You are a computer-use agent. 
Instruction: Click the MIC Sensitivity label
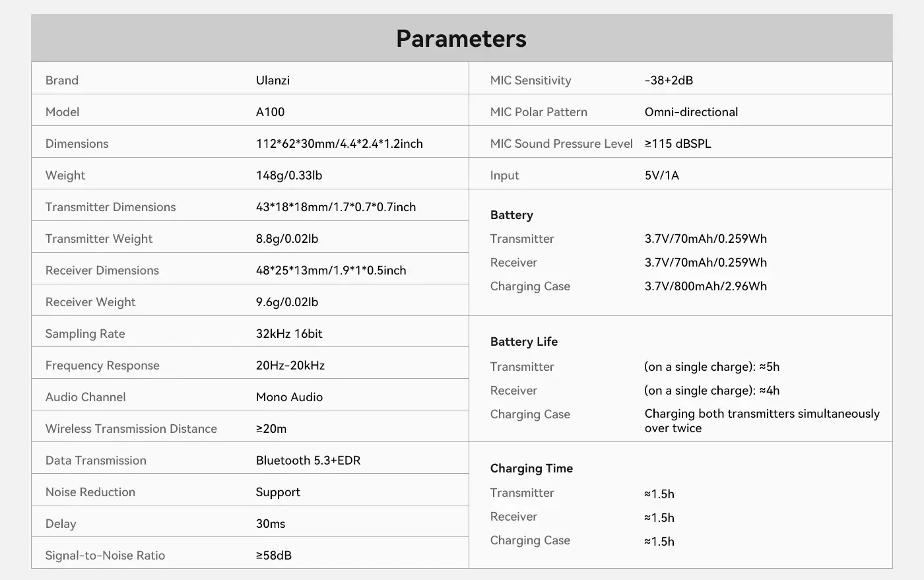[530, 81]
